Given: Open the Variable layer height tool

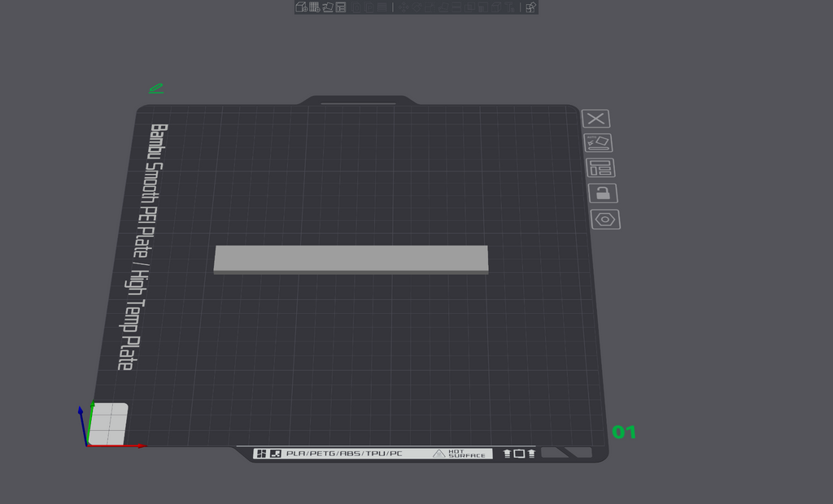Looking at the screenshot, I should [x=382, y=7].
